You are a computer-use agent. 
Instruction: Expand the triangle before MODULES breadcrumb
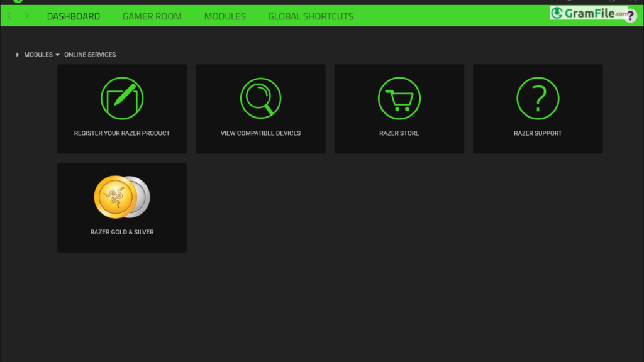[17, 55]
